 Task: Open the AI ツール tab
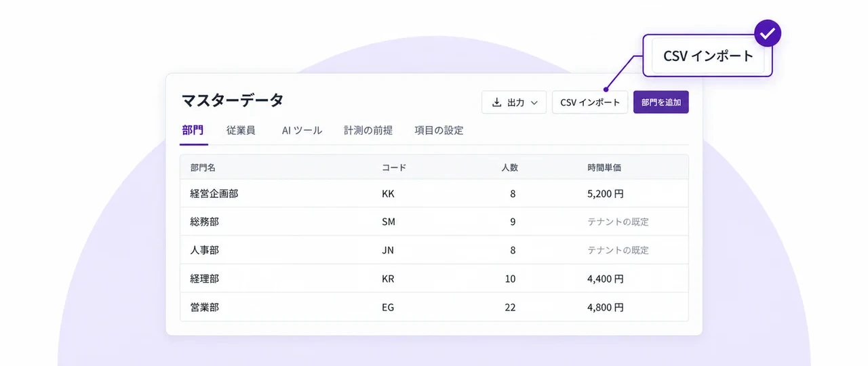(302, 130)
